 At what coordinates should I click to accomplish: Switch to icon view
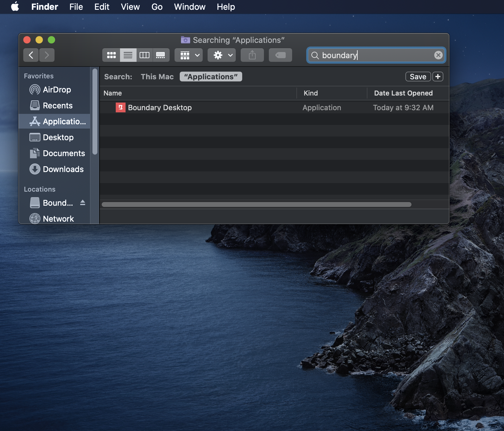point(111,55)
